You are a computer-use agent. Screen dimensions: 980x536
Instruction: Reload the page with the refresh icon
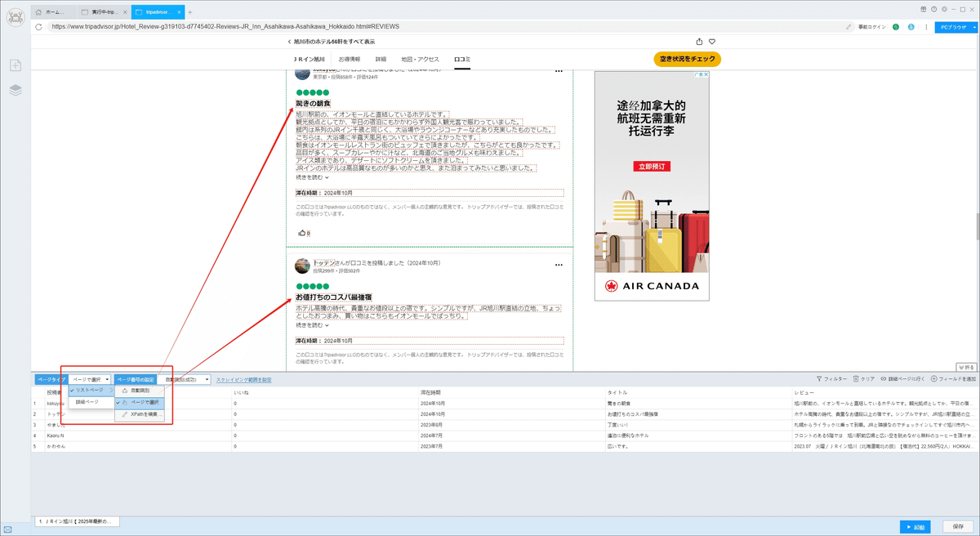[39, 26]
